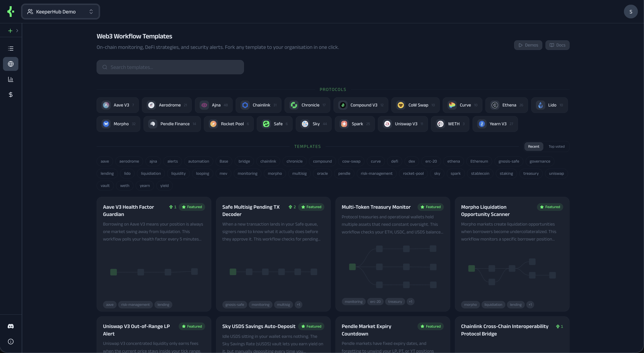644x353 pixels.
Task: Filter by Pendle Finance protocol
Action: point(172,124)
